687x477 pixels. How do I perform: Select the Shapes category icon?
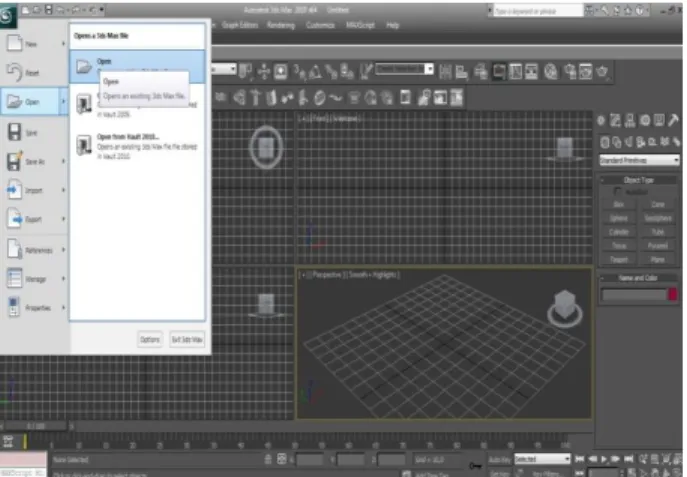pyautogui.click(x=617, y=142)
